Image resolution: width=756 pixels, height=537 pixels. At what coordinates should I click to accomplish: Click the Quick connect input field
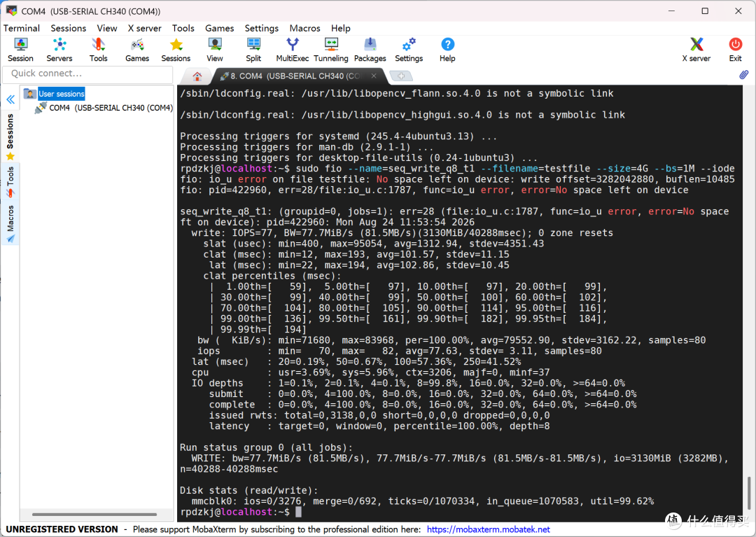(87, 74)
